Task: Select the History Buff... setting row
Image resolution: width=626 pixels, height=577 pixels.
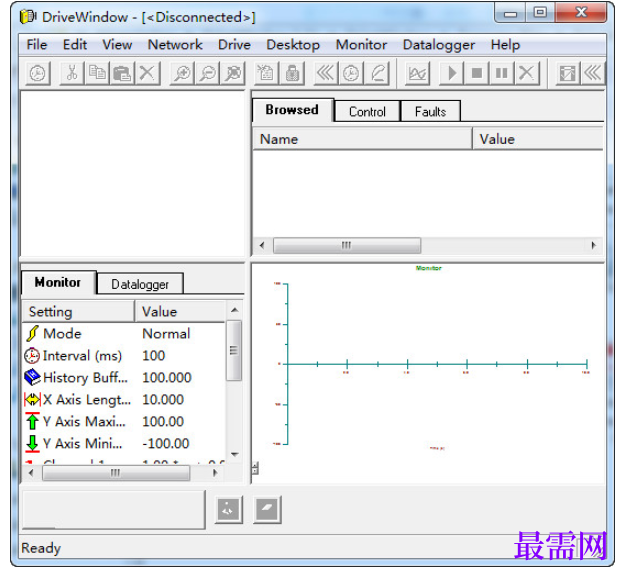Action: [x=124, y=377]
